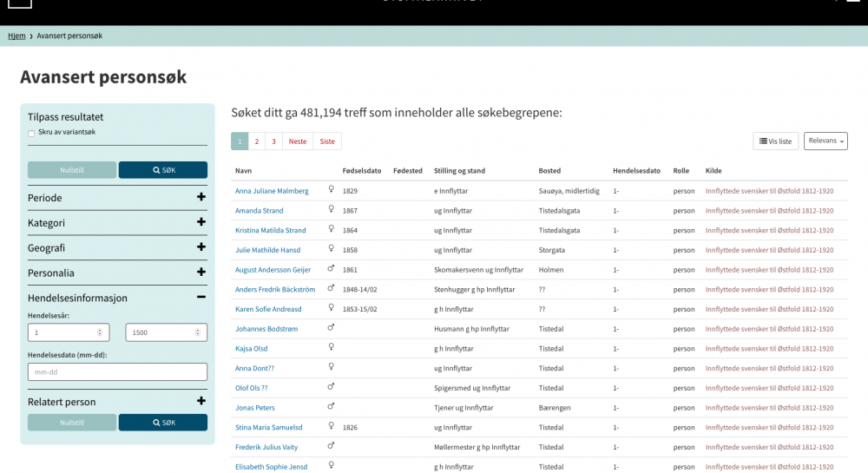The height and width of the screenshot is (473, 868).
Task: Click gender icon for Stina Maria Samuelsd
Action: tap(331, 426)
